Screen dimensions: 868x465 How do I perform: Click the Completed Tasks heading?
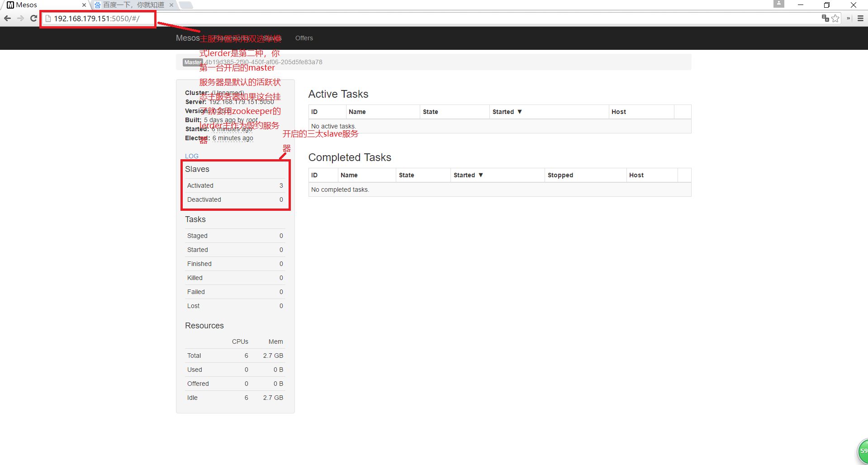[350, 157]
